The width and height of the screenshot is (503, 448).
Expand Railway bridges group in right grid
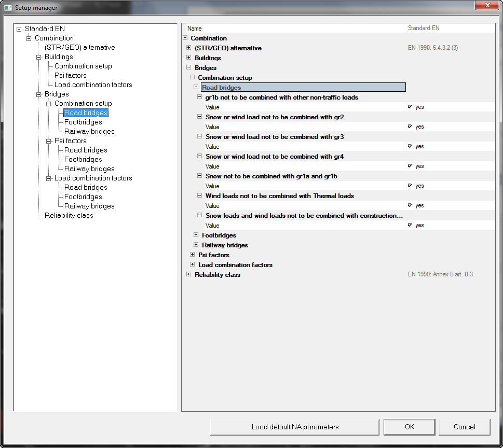click(196, 245)
